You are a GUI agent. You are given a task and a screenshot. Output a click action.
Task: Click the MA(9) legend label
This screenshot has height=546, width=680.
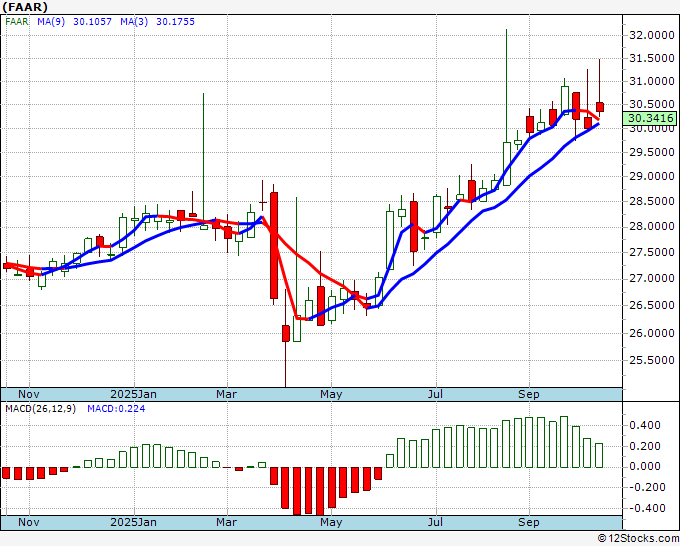click(51, 22)
